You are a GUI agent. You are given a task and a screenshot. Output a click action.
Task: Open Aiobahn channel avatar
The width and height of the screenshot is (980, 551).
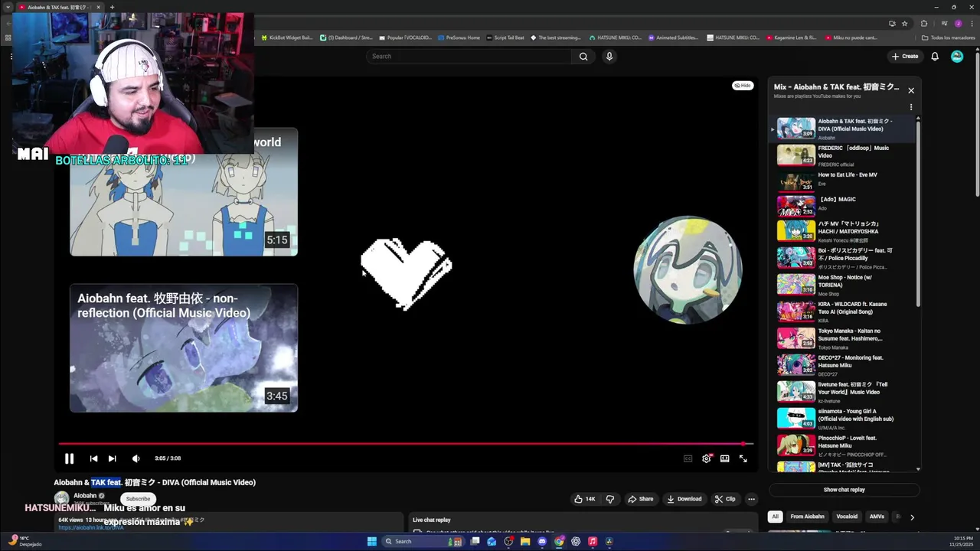click(x=61, y=499)
